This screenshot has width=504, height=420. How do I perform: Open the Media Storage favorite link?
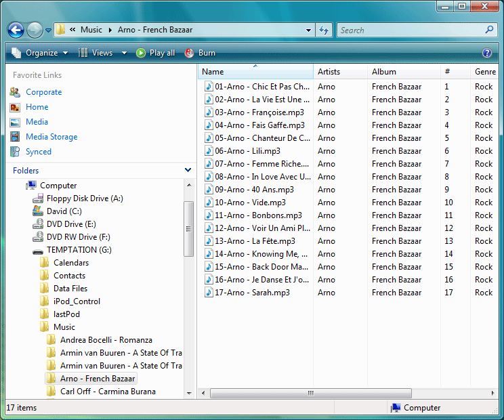pos(51,137)
